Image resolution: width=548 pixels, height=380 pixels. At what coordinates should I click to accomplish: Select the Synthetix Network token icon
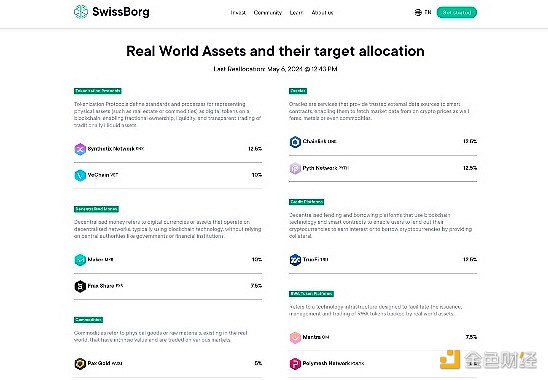click(x=80, y=149)
